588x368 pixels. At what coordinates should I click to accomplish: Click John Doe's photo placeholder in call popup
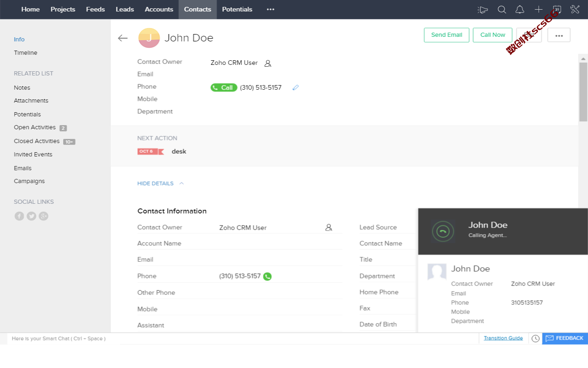coord(437,272)
